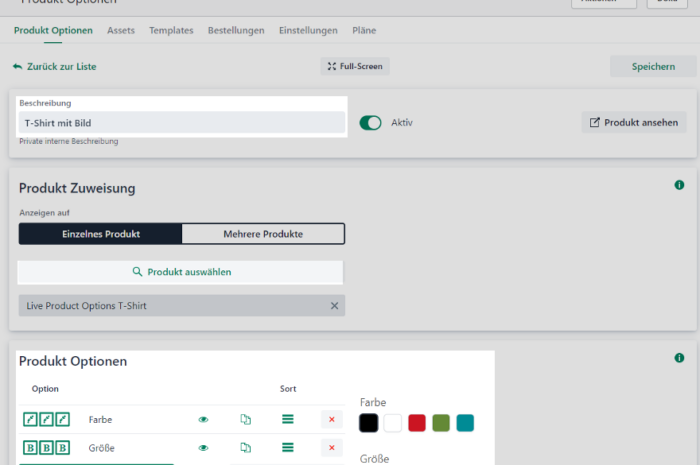Delete the Farbe option
The width and height of the screenshot is (700, 465).
point(332,419)
